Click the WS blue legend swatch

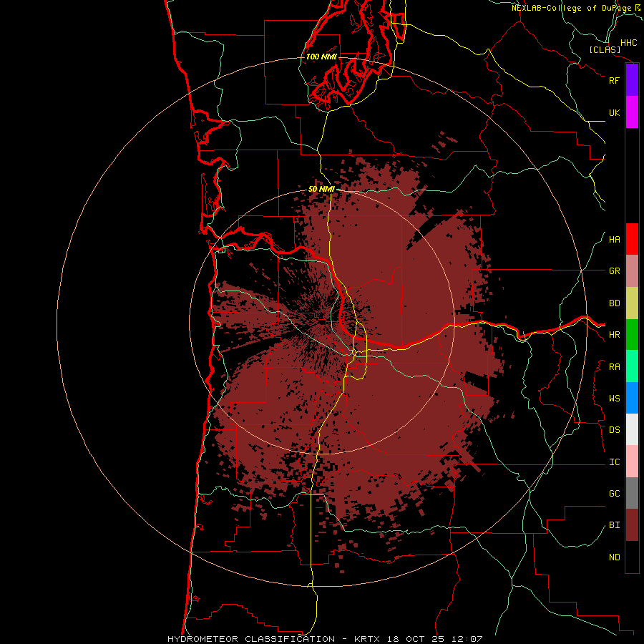632,398
